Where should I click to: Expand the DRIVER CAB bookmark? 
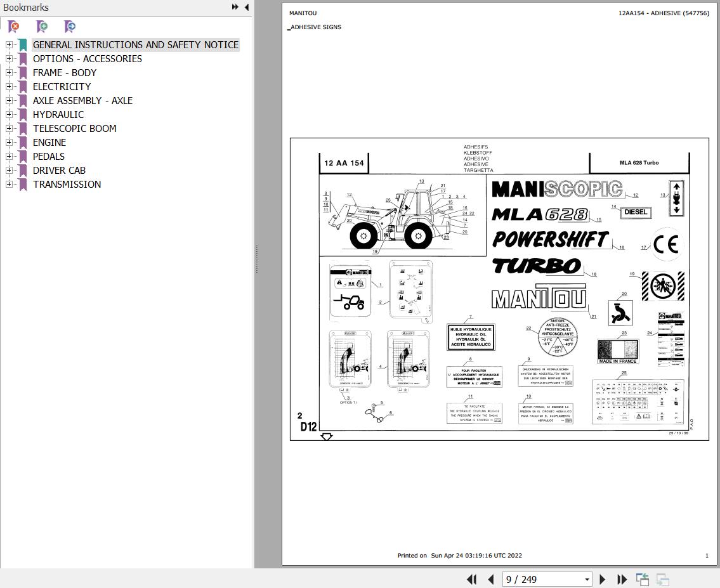point(9,170)
